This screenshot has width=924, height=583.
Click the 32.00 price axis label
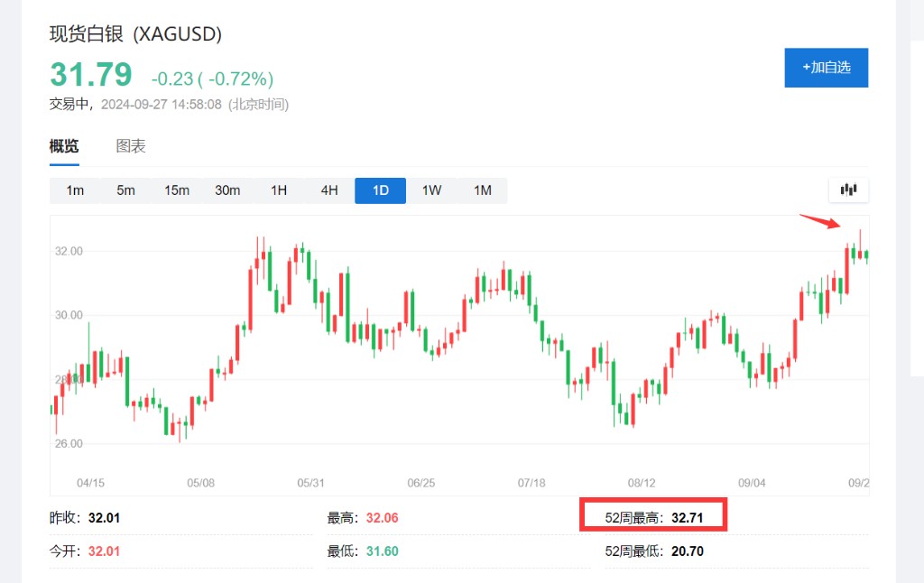69,251
